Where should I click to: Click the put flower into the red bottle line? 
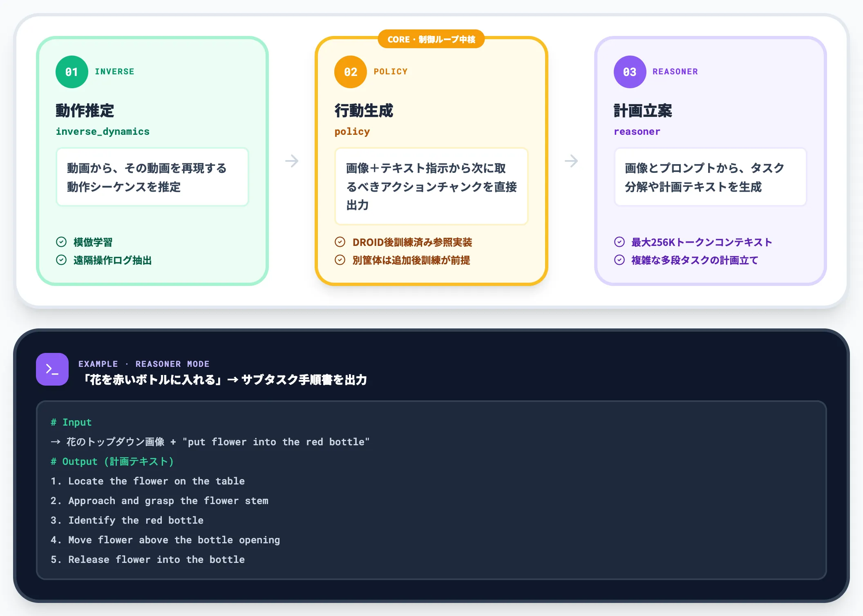click(210, 442)
